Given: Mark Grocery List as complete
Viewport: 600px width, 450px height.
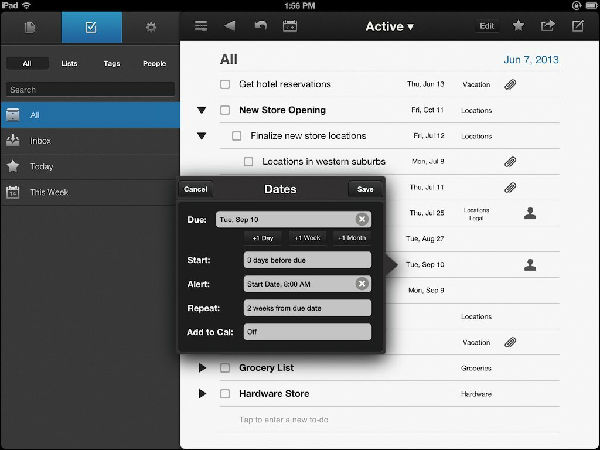Looking at the screenshot, I should 225,368.
